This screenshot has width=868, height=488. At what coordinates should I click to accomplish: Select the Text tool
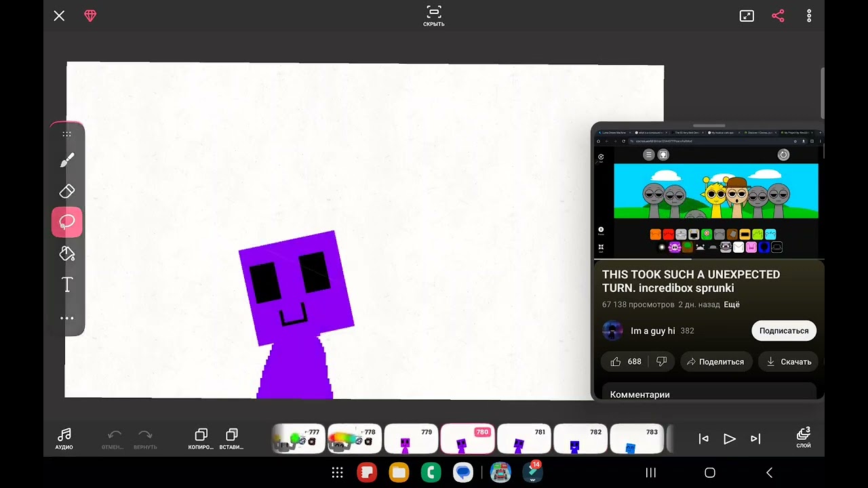click(67, 285)
